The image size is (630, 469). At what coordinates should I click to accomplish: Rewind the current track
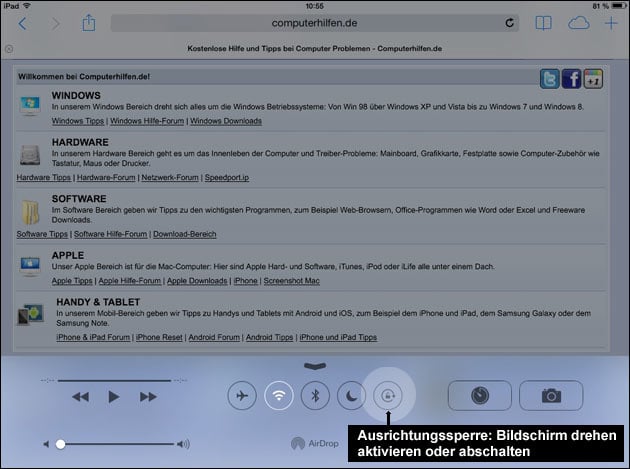coord(80,397)
